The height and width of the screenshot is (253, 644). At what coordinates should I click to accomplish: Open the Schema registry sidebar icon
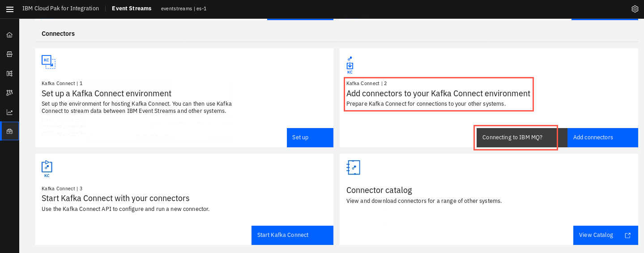(x=9, y=73)
